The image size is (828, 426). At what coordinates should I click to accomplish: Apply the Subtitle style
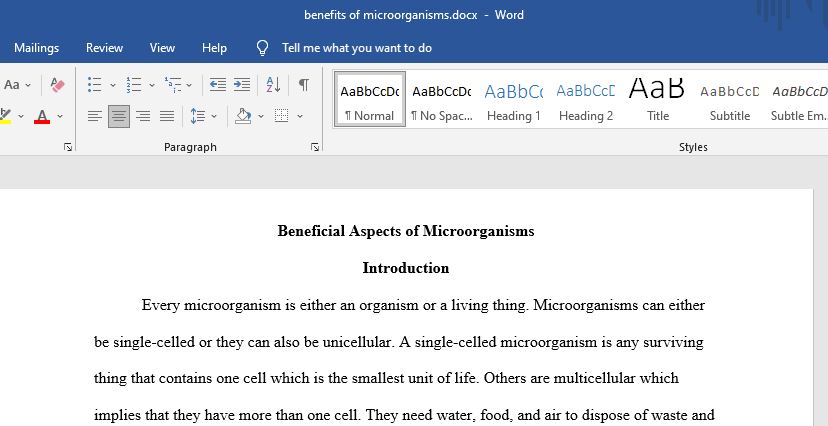pyautogui.click(x=730, y=100)
